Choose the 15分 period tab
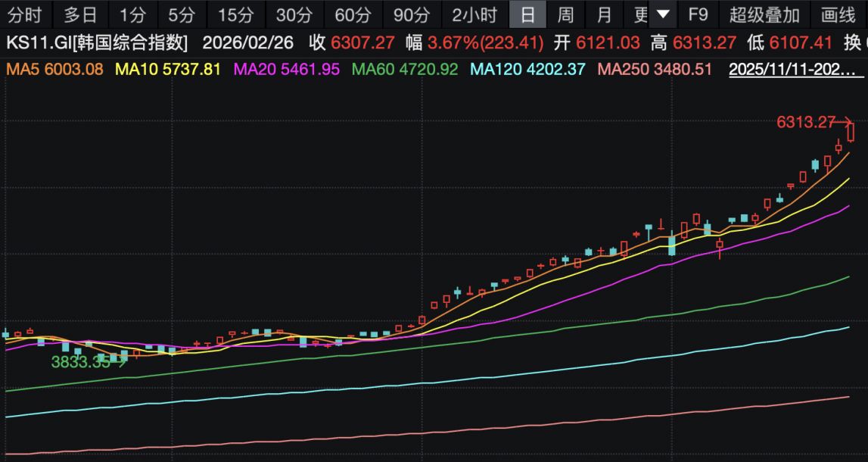The height and width of the screenshot is (462, 868). pos(235,14)
